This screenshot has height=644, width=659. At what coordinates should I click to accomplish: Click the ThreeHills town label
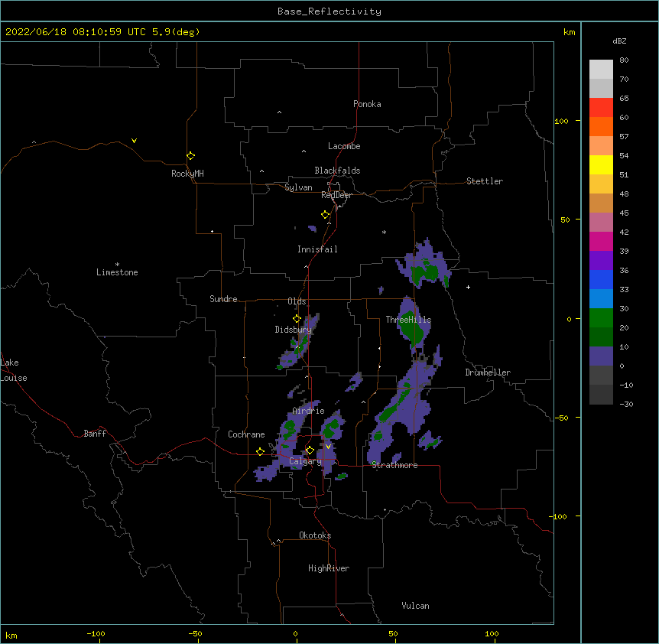408,320
